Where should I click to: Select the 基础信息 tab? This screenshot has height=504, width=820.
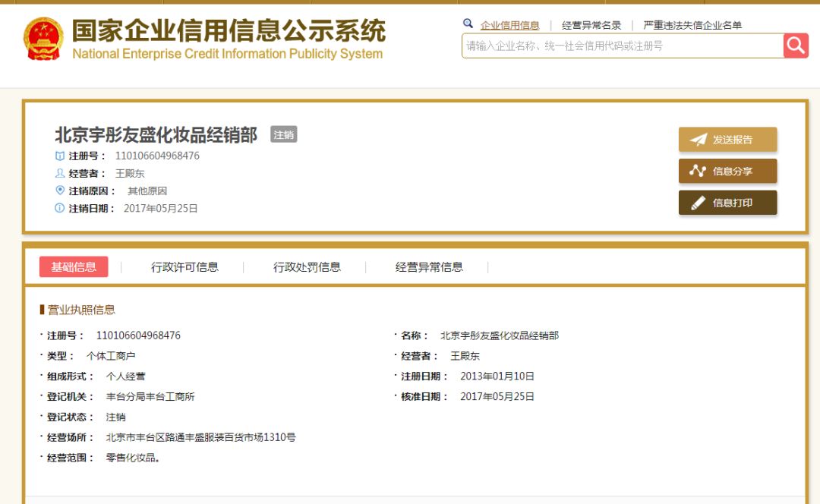coord(74,266)
